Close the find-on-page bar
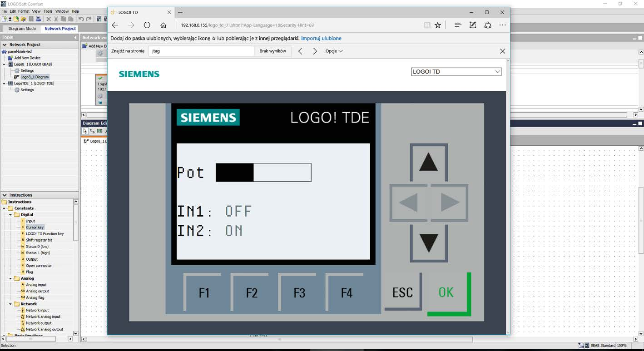 click(502, 51)
